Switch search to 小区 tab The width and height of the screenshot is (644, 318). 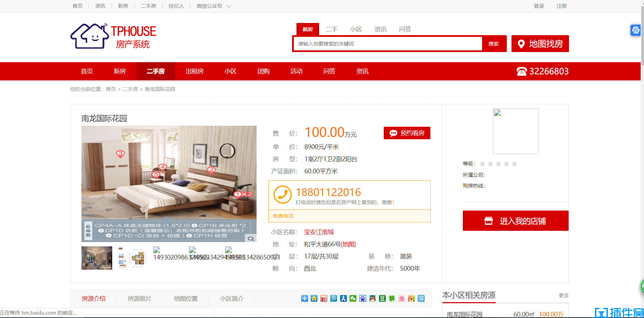356,29
